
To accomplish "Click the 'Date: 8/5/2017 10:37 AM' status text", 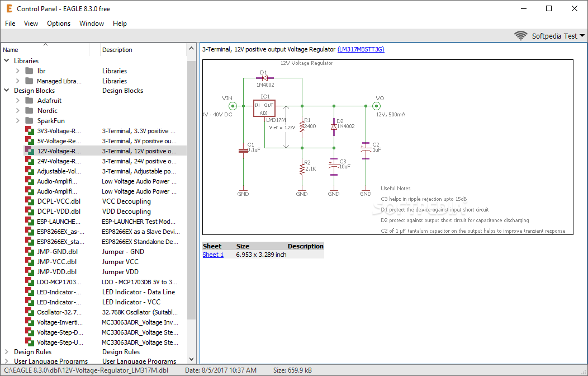I will [x=220, y=370].
